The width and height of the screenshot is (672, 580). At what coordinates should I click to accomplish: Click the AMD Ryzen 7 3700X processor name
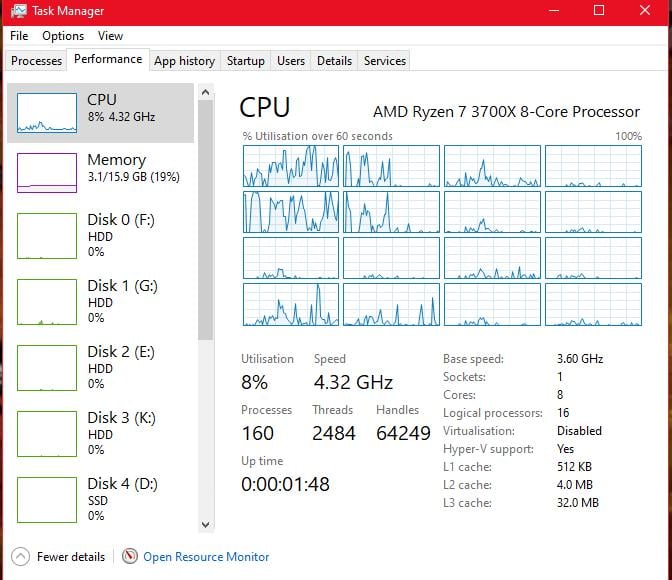tap(507, 112)
